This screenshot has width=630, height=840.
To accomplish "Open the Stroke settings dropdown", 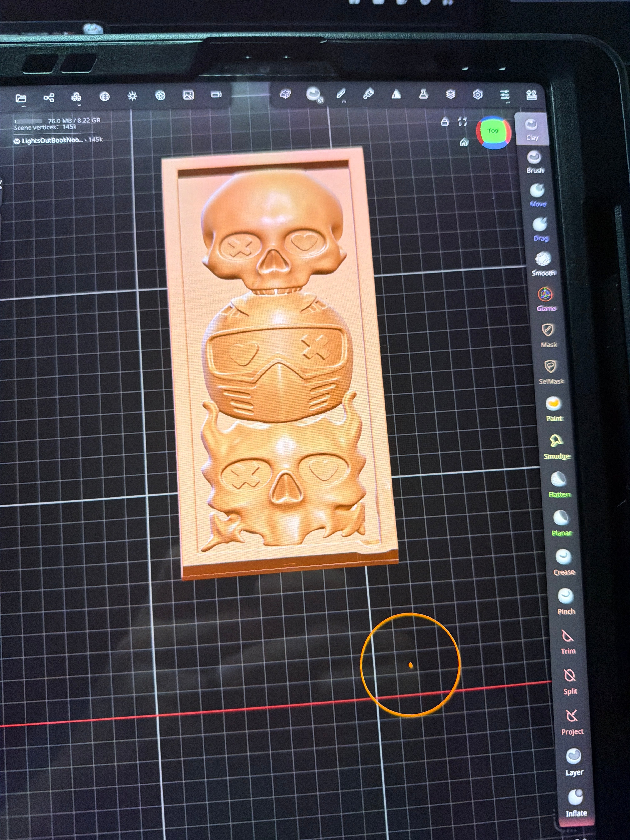I will [341, 94].
